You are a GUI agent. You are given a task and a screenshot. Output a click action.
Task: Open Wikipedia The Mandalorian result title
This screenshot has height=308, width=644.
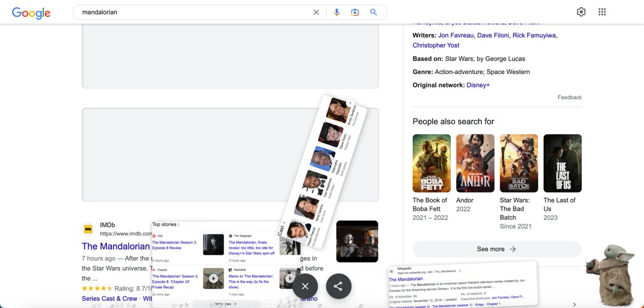(406, 279)
